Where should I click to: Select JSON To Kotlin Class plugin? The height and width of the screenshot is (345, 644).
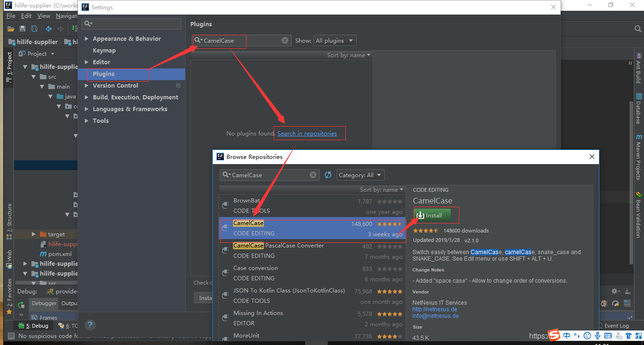312,296
